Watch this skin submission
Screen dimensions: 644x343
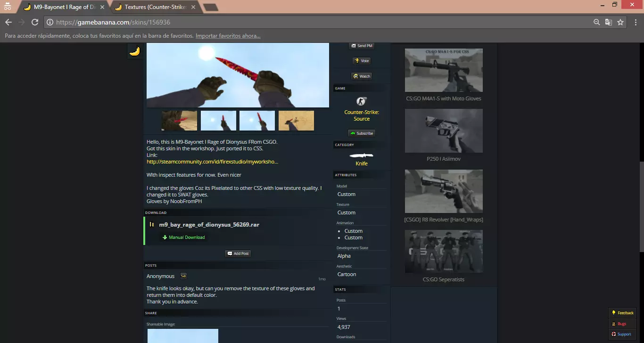point(362,76)
